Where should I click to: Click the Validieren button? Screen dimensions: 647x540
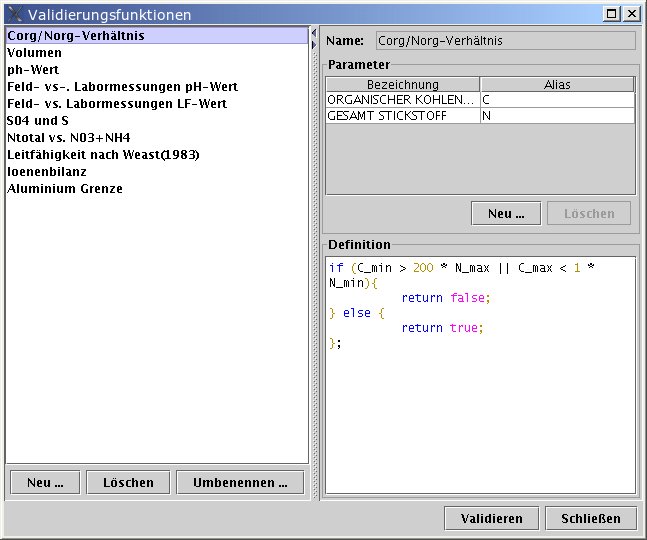tap(491, 518)
